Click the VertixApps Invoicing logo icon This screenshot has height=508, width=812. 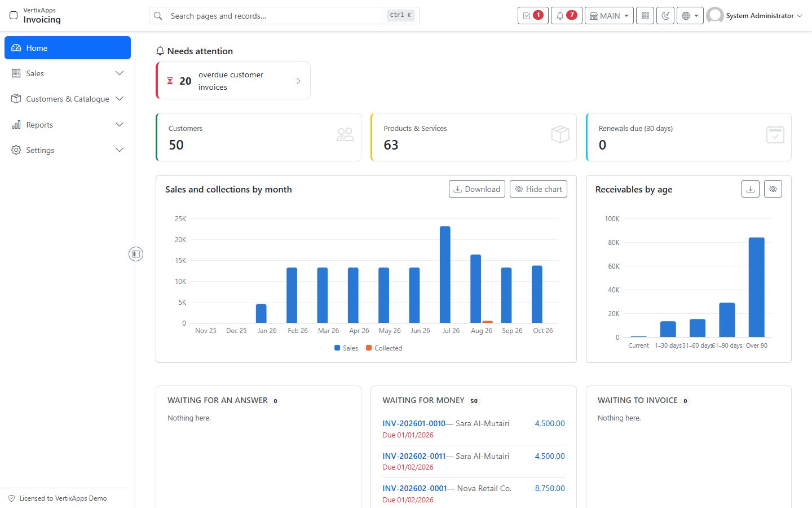pos(14,15)
